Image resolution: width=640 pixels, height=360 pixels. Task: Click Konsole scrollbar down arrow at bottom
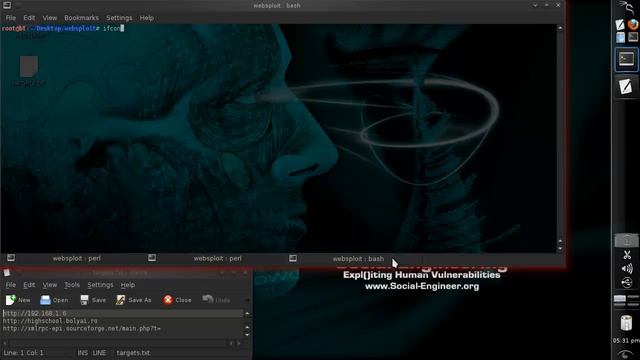pyautogui.click(x=560, y=249)
